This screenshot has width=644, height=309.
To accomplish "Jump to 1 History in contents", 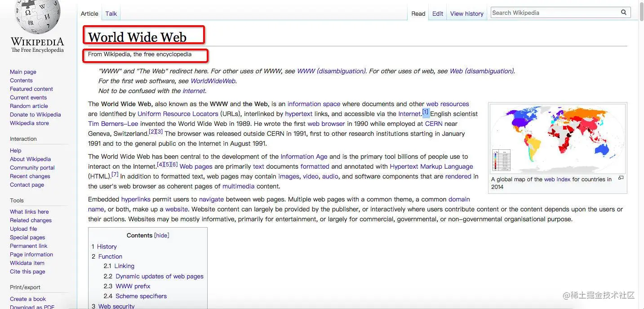I will [x=104, y=246].
